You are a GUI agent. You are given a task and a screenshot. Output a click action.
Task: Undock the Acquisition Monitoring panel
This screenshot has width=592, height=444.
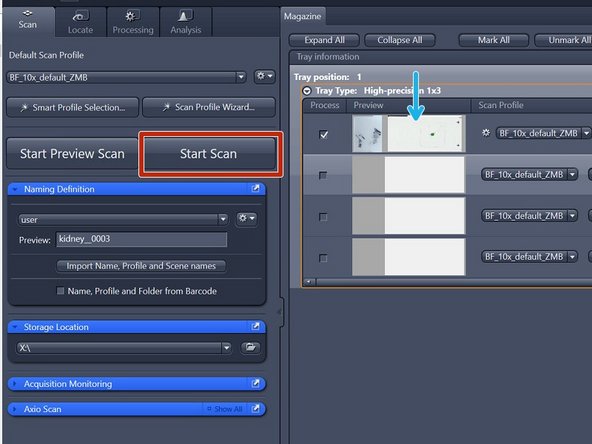256,383
